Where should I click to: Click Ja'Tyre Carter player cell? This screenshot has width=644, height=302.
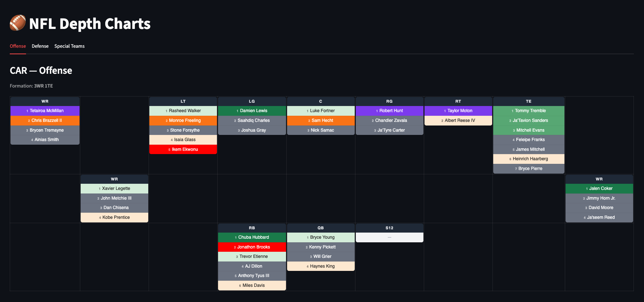(389, 130)
